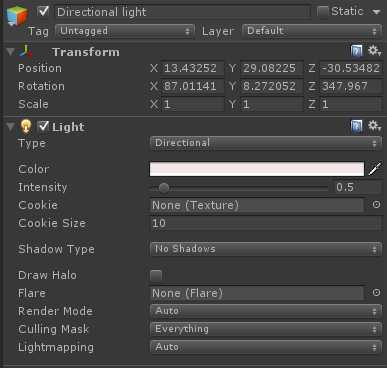Click the Cookie None (Texture) field
The width and height of the screenshot is (387, 368).
(257, 205)
